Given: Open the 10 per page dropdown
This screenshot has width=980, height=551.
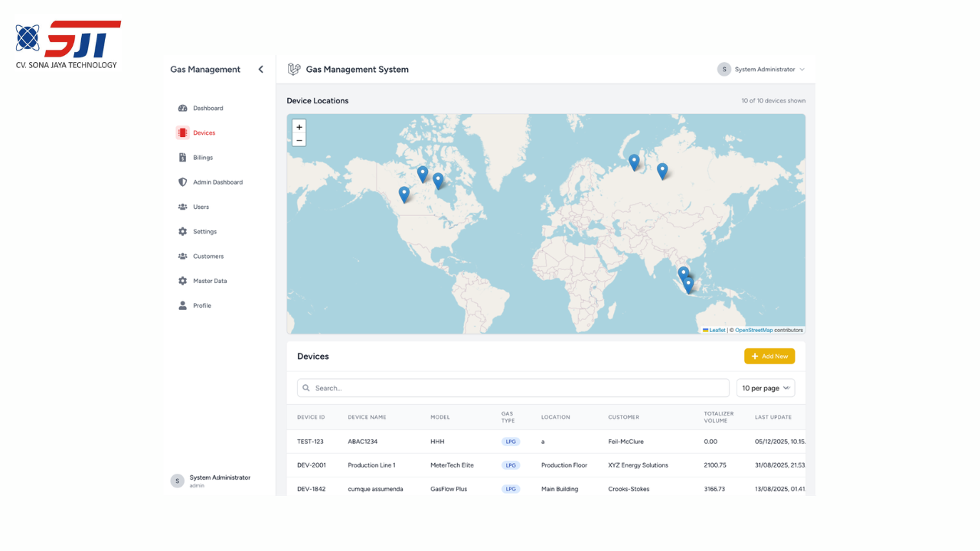Looking at the screenshot, I should tap(765, 388).
